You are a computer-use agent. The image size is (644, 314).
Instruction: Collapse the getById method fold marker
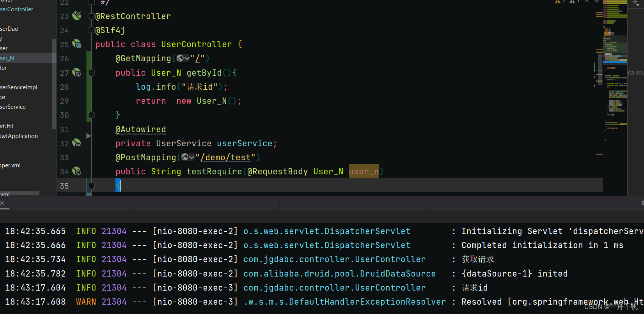(92, 73)
